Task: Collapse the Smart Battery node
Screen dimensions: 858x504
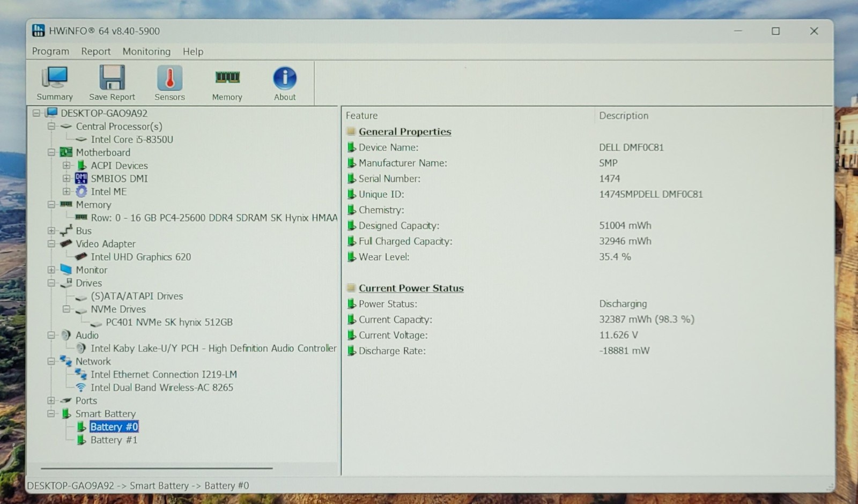Action: point(51,413)
